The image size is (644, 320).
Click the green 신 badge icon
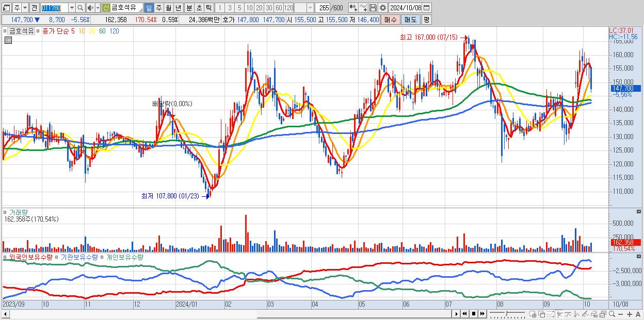pos(106,8)
